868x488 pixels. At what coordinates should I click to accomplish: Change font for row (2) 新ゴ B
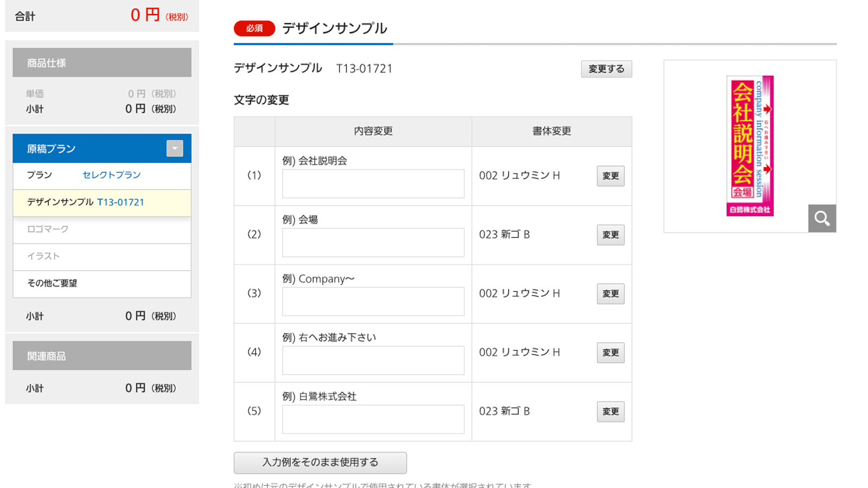click(x=610, y=235)
